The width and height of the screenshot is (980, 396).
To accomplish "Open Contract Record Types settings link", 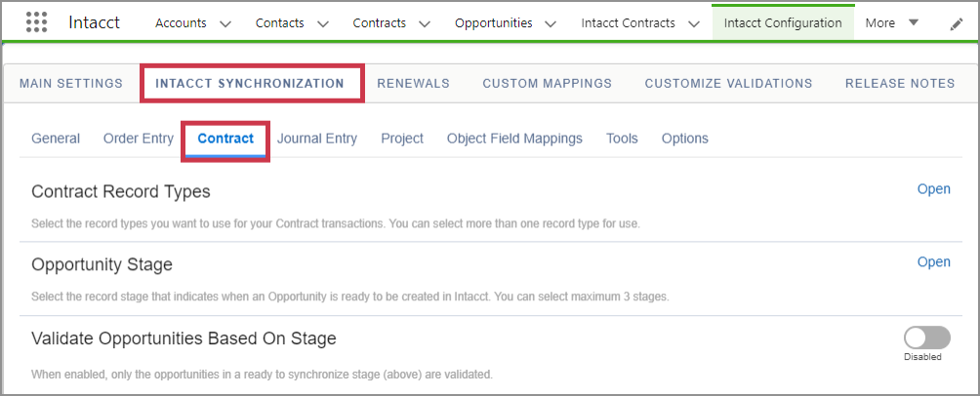I will (933, 189).
